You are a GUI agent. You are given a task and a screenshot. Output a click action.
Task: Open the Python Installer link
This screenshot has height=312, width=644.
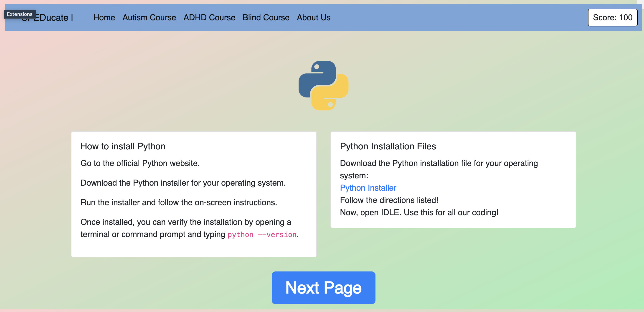tap(368, 188)
